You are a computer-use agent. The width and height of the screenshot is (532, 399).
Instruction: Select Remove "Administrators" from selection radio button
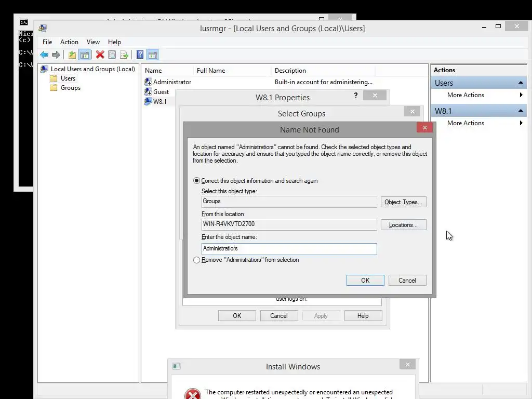[196, 260]
